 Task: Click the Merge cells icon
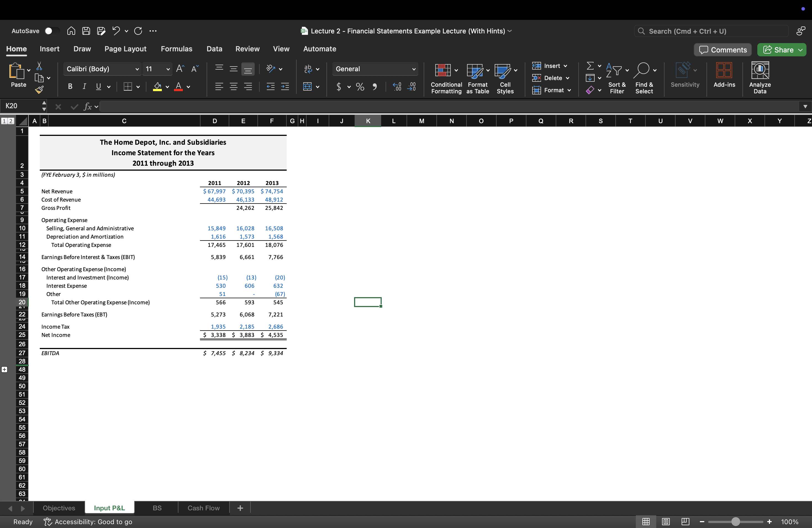(x=307, y=87)
